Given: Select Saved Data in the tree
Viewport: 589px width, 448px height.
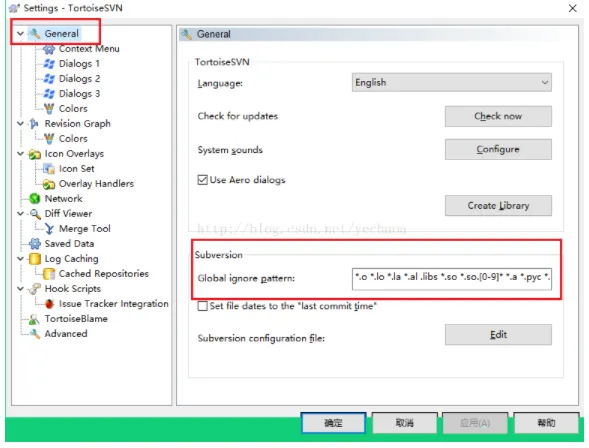Looking at the screenshot, I should click(x=69, y=244).
